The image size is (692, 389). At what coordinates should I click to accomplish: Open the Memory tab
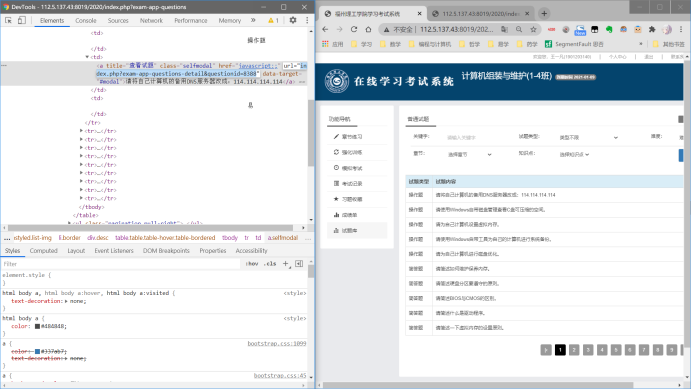pyautogui.click(x=229, y=20)
